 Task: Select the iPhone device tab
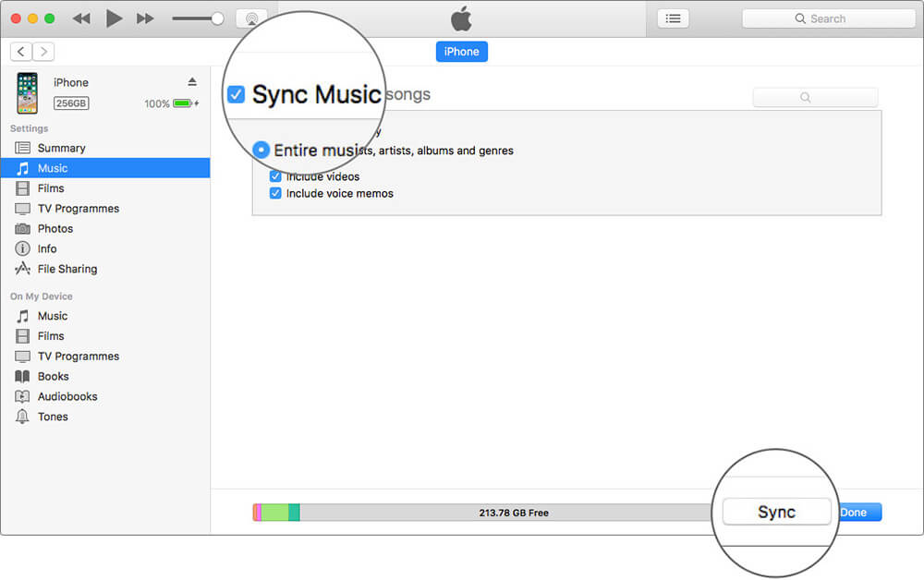461,51
